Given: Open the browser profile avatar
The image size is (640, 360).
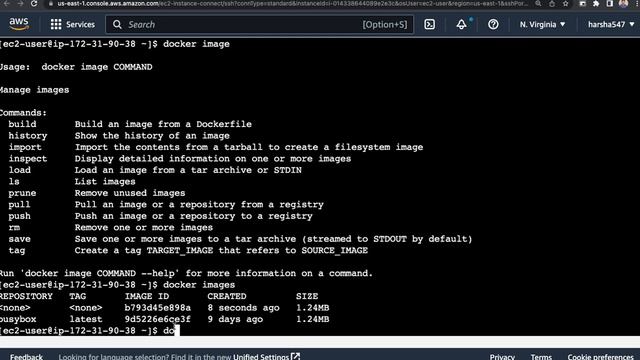Looking at the screenshot, I should [x=623, y=4].
